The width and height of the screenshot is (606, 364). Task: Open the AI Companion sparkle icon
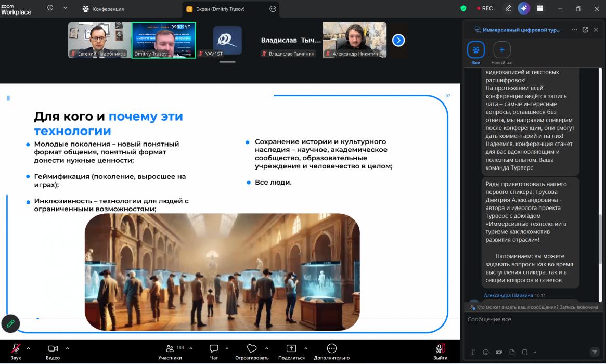pos(524,8)
